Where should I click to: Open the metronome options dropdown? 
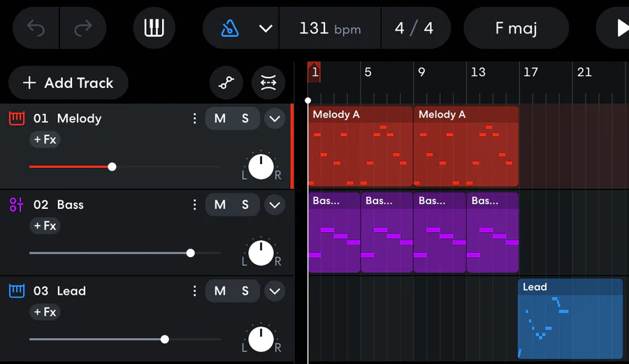pyautogui.click(x=265, y=28)
